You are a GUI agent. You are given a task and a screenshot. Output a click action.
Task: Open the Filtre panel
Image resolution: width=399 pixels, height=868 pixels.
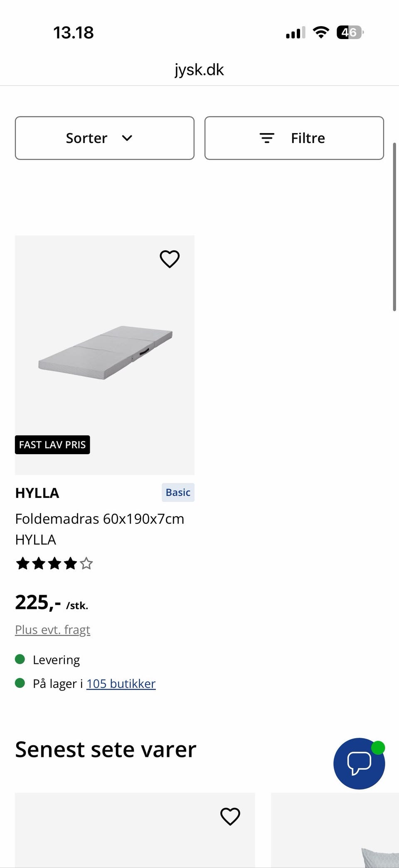294,138
